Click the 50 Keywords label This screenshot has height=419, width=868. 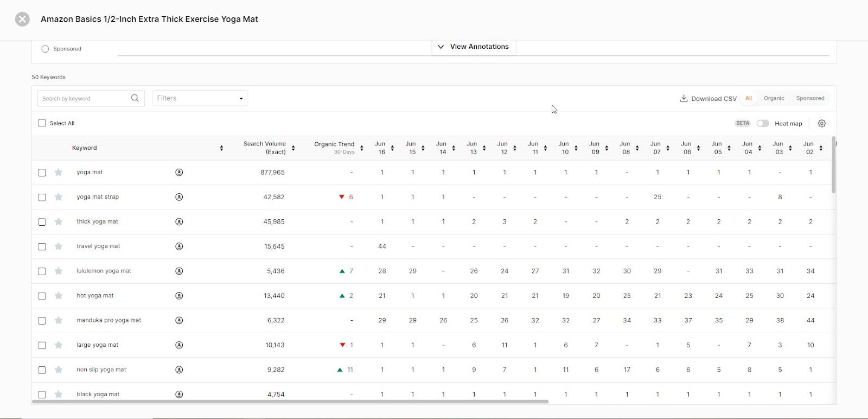(48, 77)
